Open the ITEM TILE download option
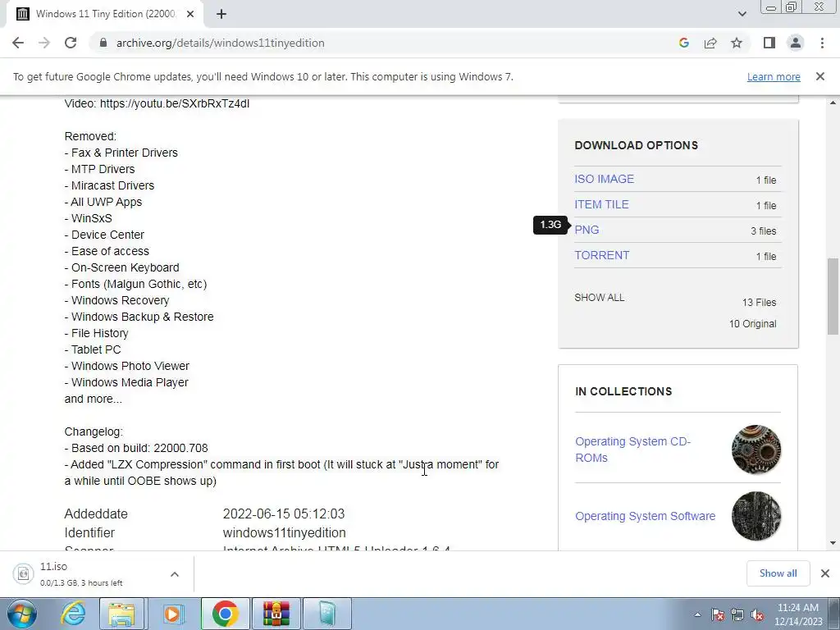 [x=601, y=204]
